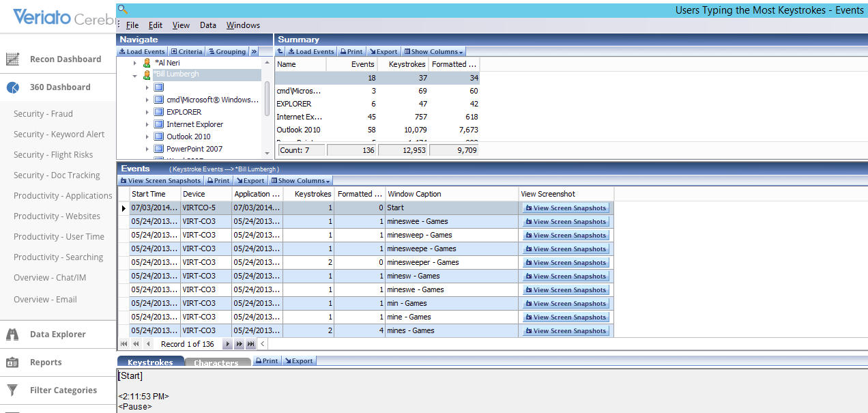This screenshot has width=868, height=413.
Task: Click Load Events in the Navigate toolbar
Action: click(142, 52)
